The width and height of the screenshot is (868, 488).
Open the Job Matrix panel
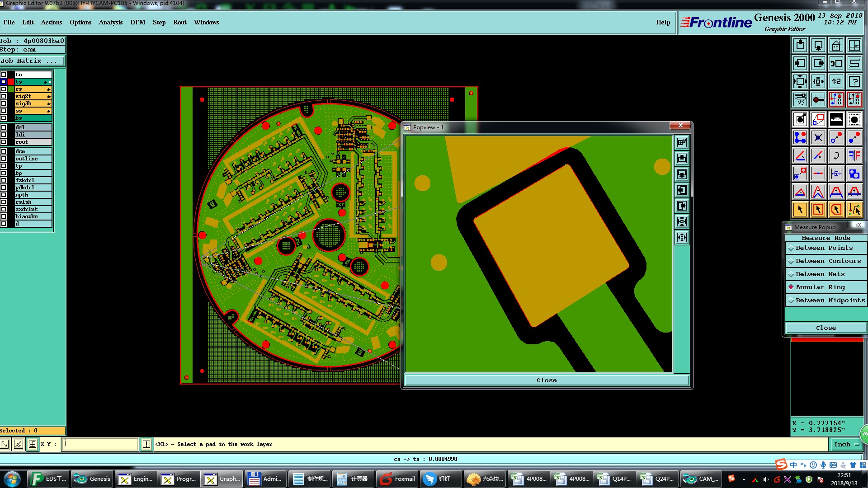(32, 61)
